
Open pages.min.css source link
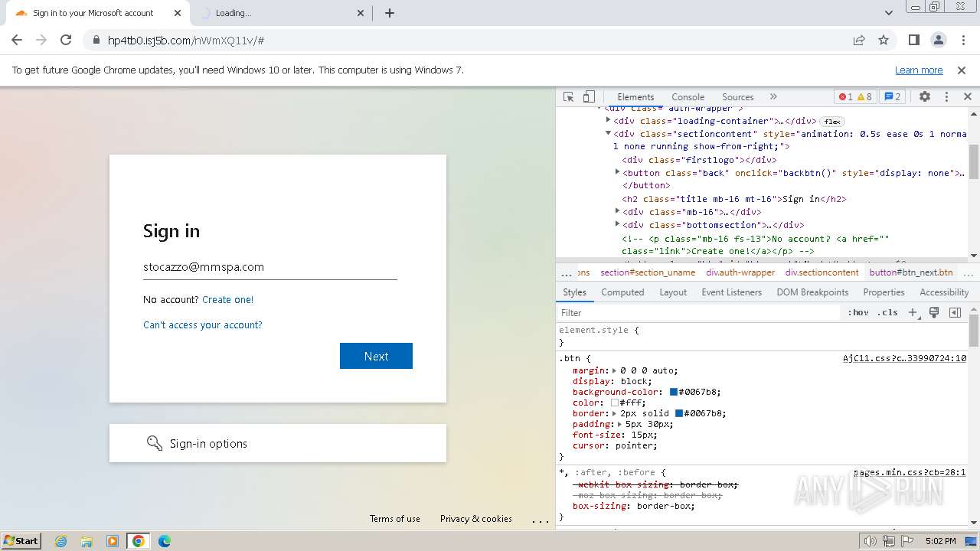click(910, 473)
